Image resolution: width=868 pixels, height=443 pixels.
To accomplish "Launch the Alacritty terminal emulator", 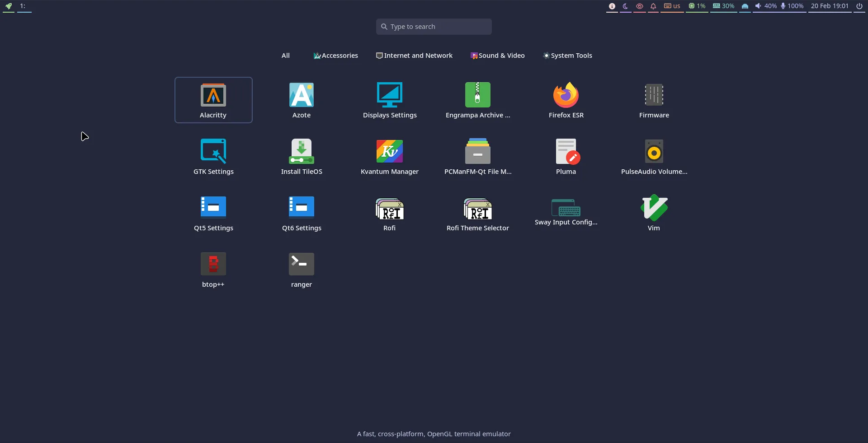I will point(213,99).
